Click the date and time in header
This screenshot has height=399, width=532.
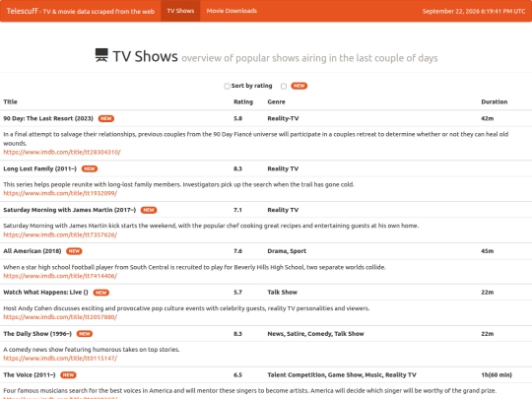[x=474, y=11]
